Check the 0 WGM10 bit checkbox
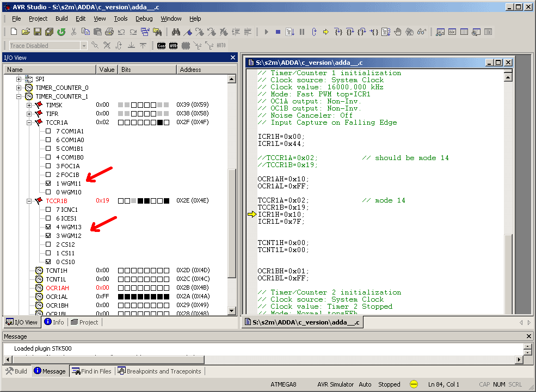 (48, 192)
